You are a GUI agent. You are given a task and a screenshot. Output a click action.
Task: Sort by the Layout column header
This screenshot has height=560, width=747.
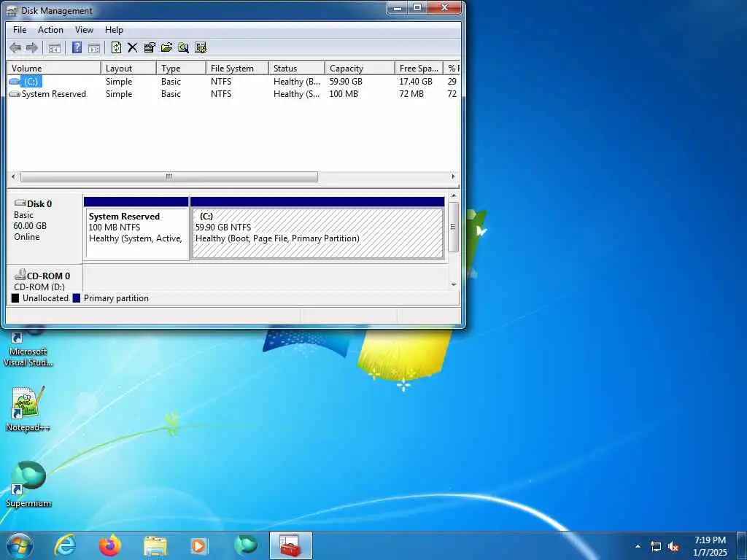click(x=128, y=68)
